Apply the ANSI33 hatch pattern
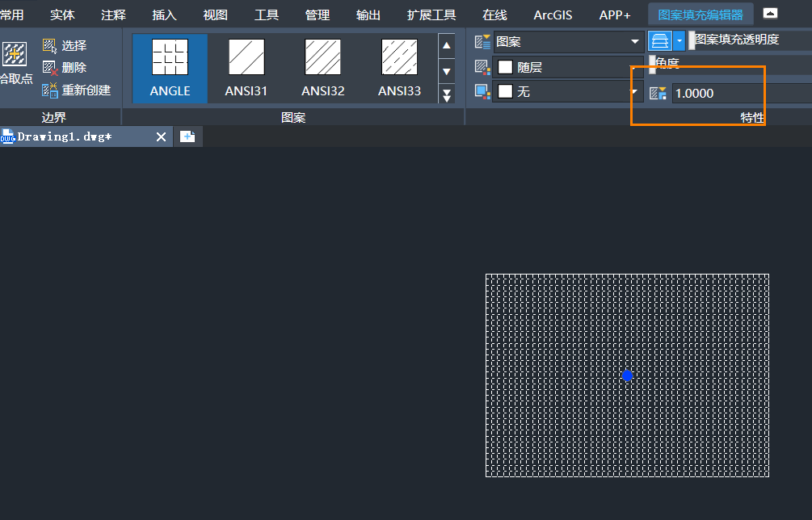The width and height of the screenshot is (812, 520). (x=399, y=68)
